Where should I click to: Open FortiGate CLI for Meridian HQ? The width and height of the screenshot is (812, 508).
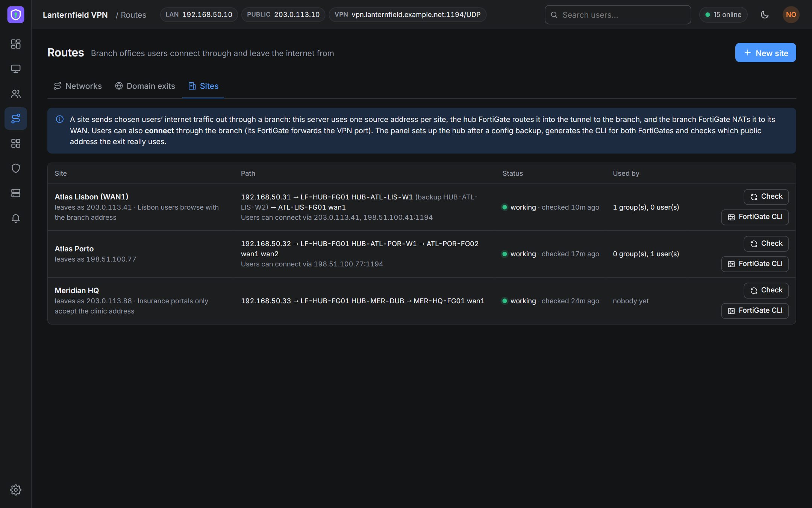click(x=755, y=311)
